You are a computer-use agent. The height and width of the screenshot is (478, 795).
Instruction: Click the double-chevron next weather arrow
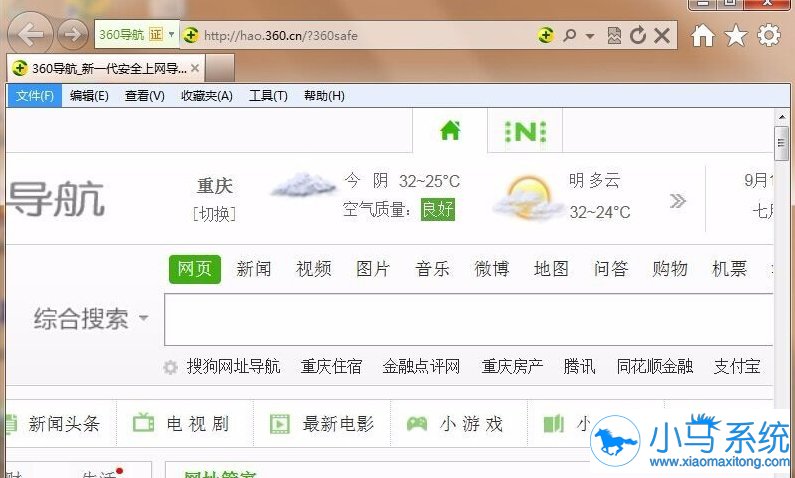[x=678, y=201]
